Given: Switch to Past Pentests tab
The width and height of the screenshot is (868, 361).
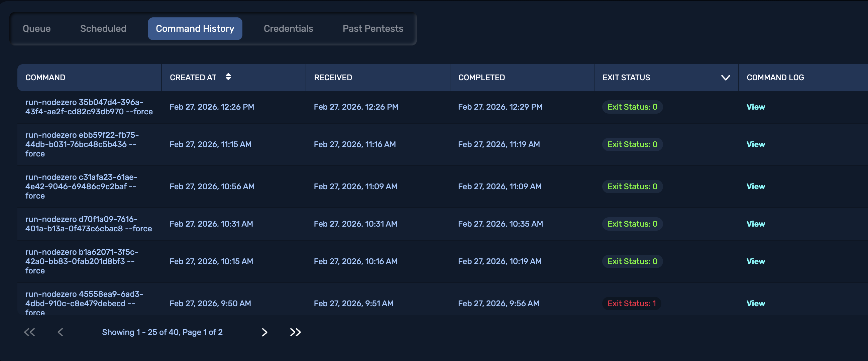Looking at the screenshot, I should click(373, 29).
